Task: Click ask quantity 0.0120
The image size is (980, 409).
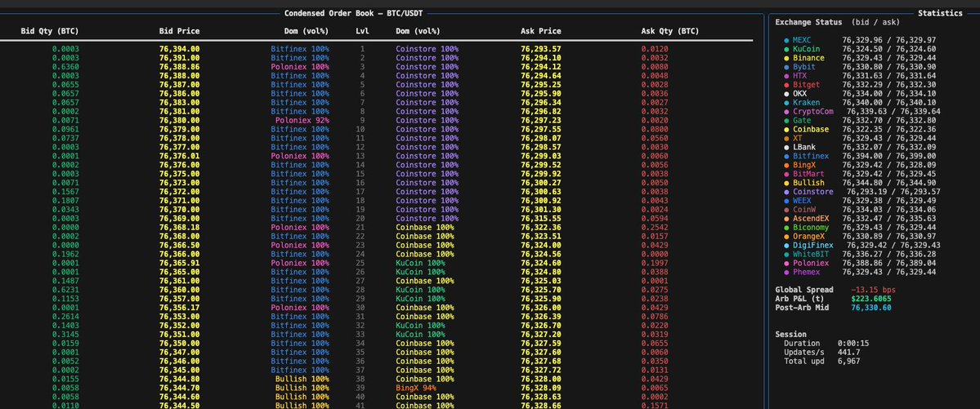Action: click(x=655, y=49)
